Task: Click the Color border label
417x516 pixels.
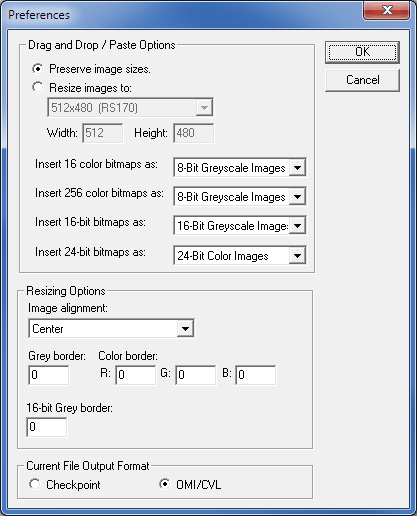Action: pyautogui.click(x=128, y=356)
